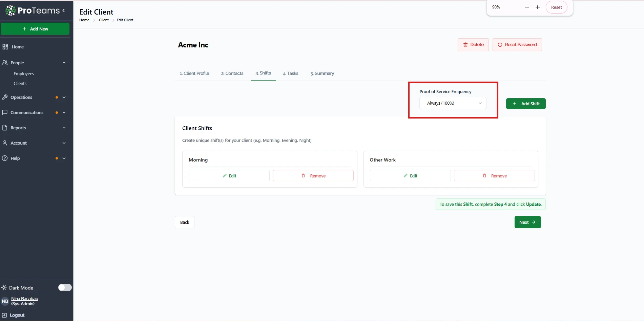The image size is (644, 321).
Task: Expand the Operations sidebar menu
Action: (64, 97)
